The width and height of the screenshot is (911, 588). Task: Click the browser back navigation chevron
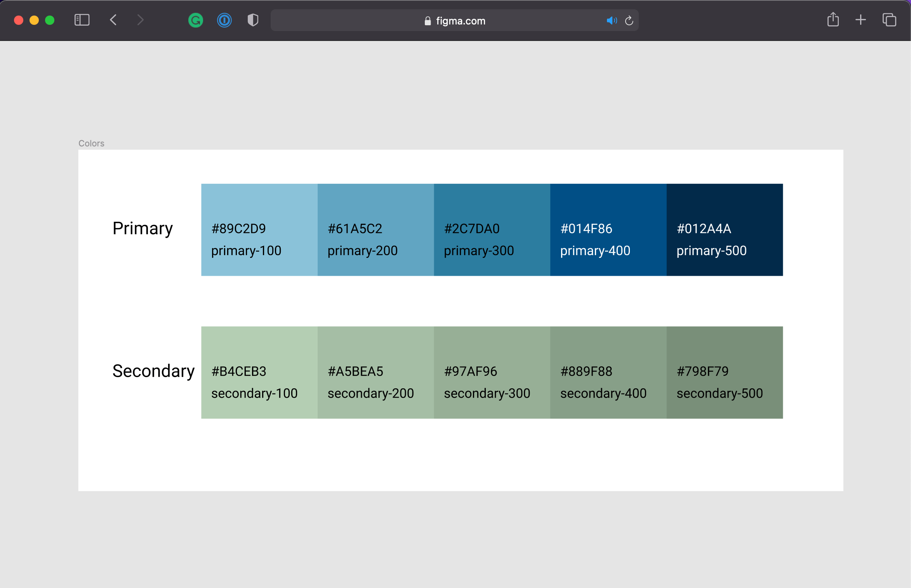pyautogui.click(x=113, y=21)
